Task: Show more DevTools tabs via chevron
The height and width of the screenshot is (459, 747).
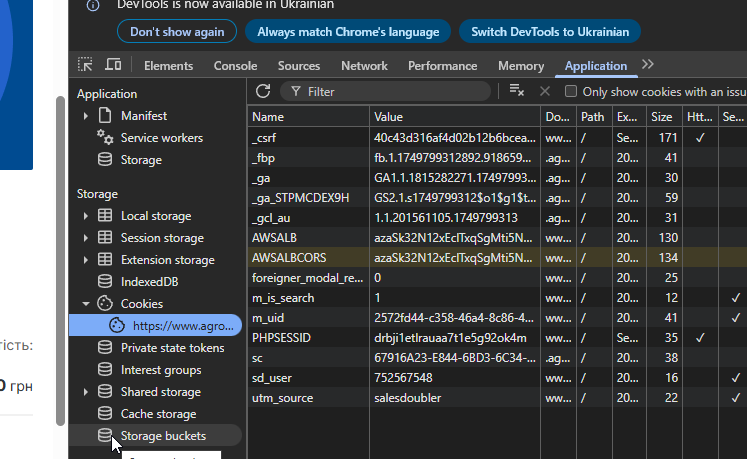Action: pyautogui.click(x=648, y=65)
